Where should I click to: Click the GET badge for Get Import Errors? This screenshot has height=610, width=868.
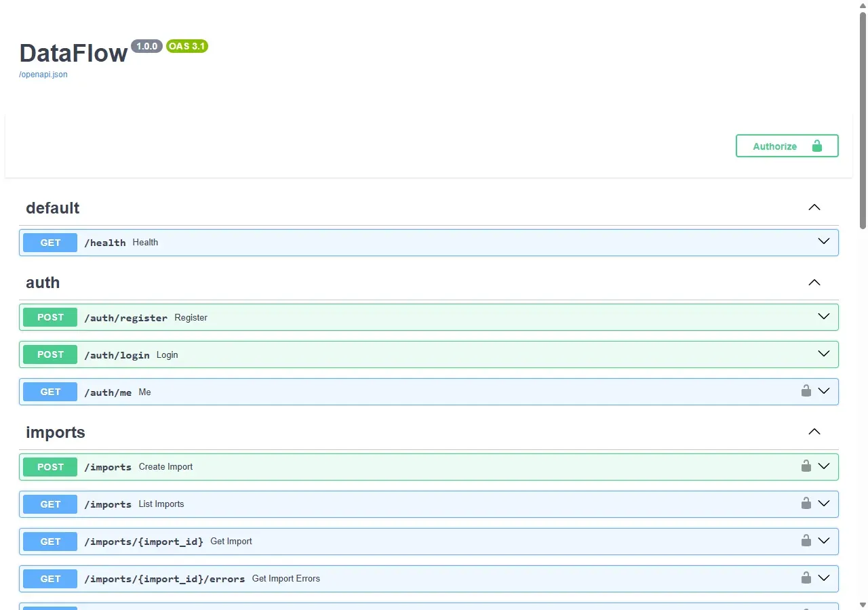click(x=50, y=579)
